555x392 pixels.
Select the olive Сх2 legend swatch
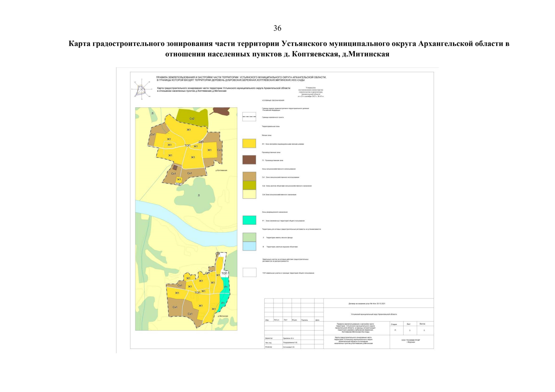[249, 185]
